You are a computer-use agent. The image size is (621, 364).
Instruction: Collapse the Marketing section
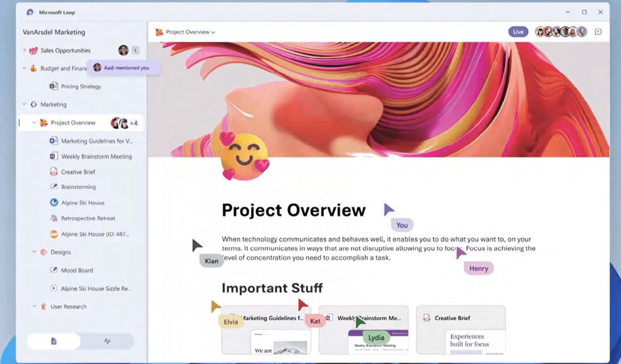[24, 104]
